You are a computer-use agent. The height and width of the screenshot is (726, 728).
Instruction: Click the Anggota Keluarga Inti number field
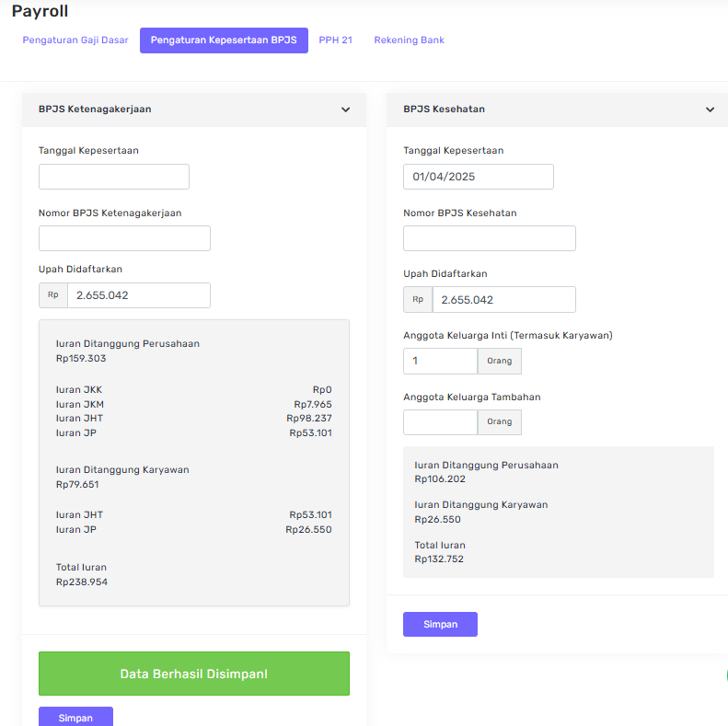(440, 362)
